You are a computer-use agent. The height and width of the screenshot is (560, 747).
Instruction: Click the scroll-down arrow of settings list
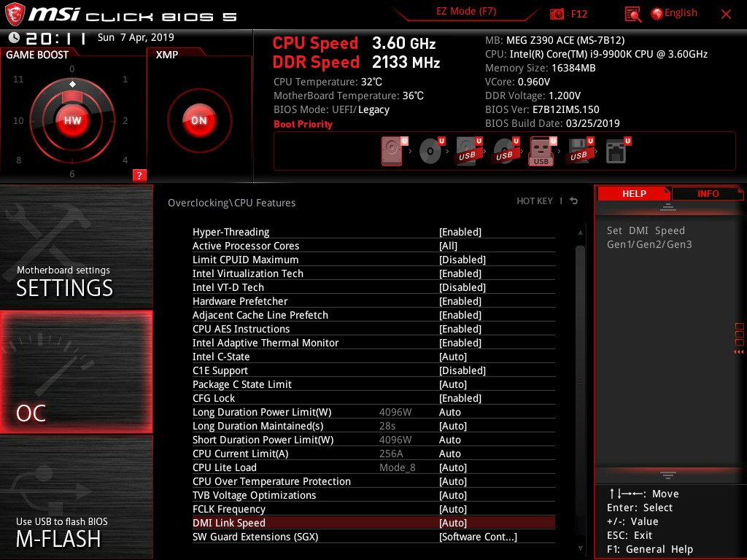click(x=580, y=548)
